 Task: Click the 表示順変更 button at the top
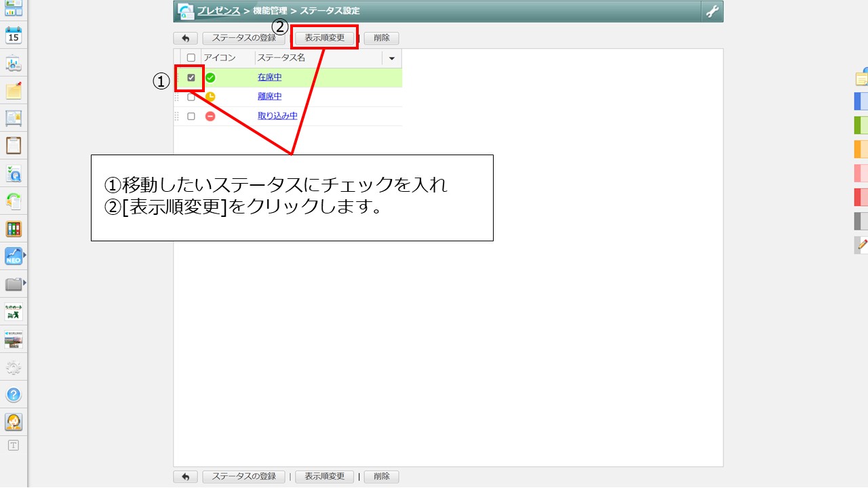[325, 38]
